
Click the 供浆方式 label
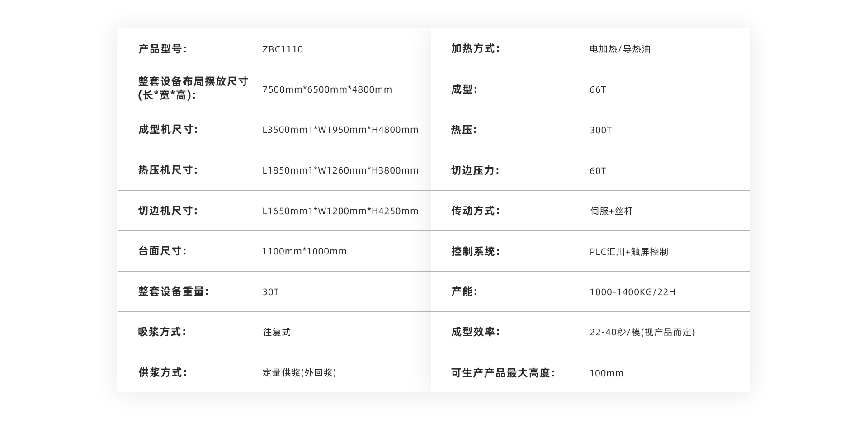click(163, 372)
